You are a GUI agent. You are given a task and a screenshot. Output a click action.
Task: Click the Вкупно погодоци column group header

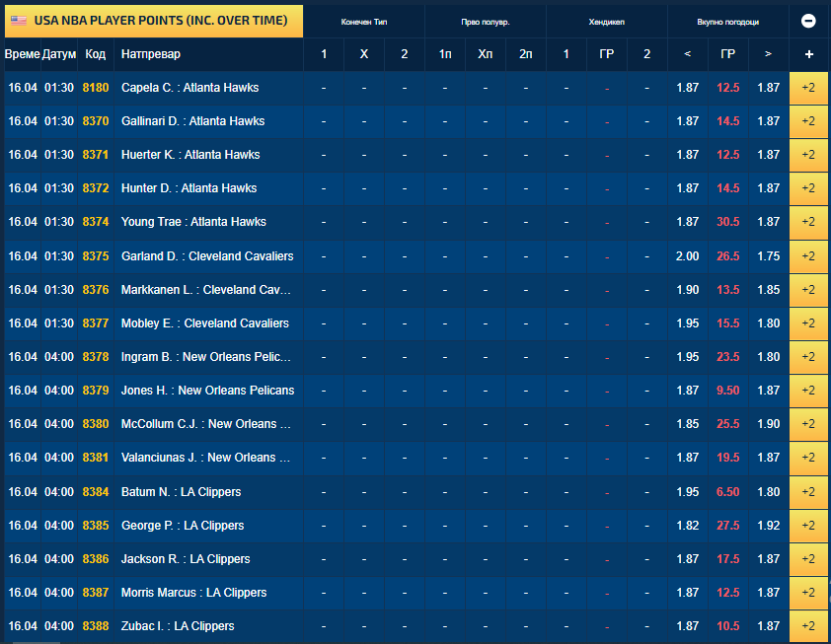(728, 22)
